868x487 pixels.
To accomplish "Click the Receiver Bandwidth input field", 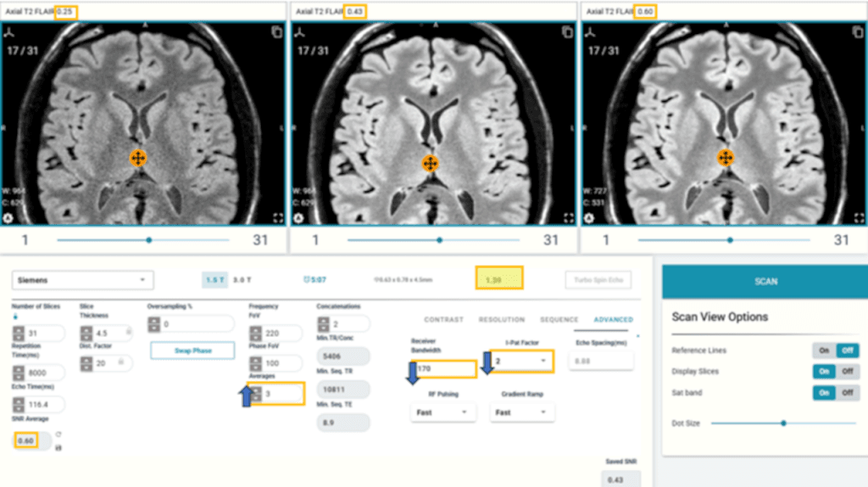I will tap(444, 369).
